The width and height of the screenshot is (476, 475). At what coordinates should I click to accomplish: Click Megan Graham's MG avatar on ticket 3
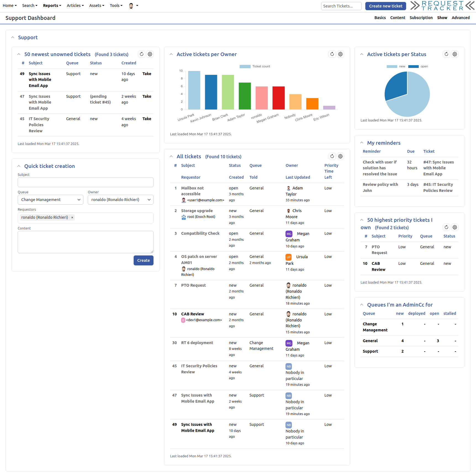[x=289, y=234]
